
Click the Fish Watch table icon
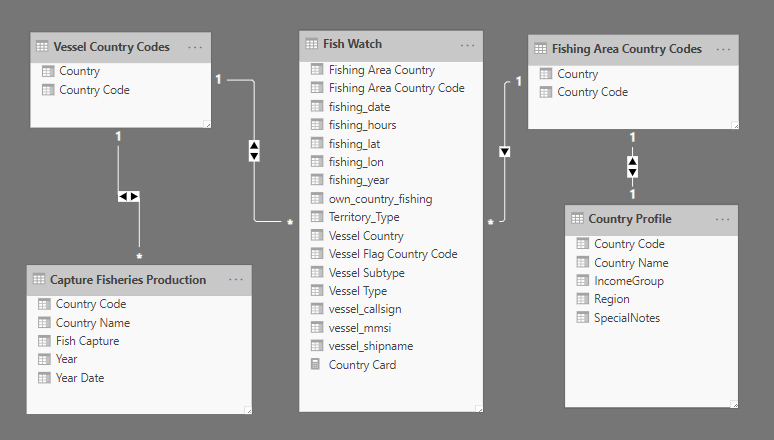click(x=311, y=45)
